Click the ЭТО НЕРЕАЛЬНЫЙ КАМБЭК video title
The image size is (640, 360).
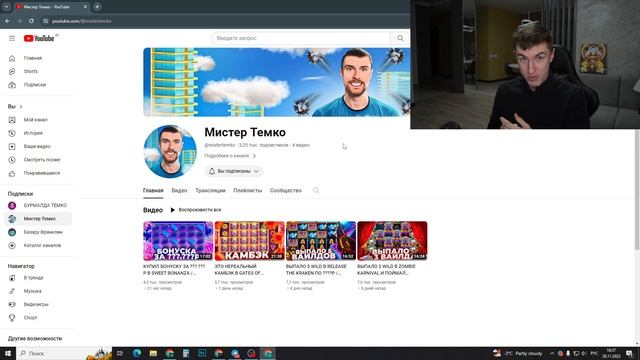coord(239,269)
